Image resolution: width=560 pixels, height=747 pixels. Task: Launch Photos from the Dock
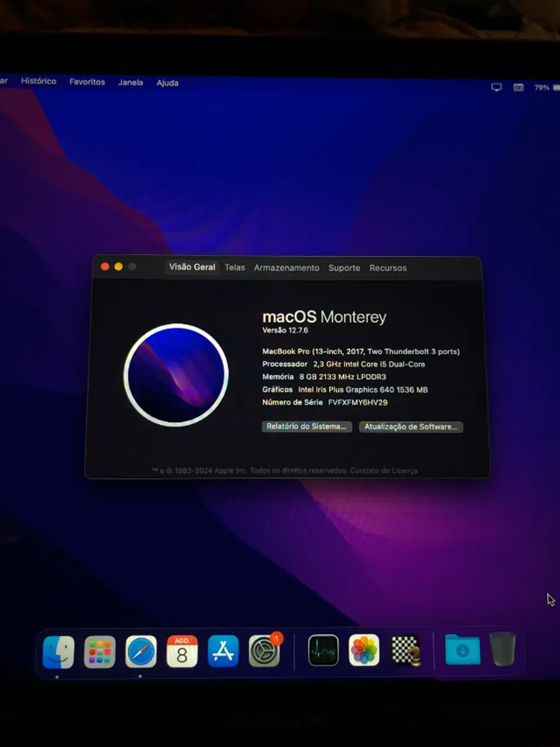tap(364, 650)
